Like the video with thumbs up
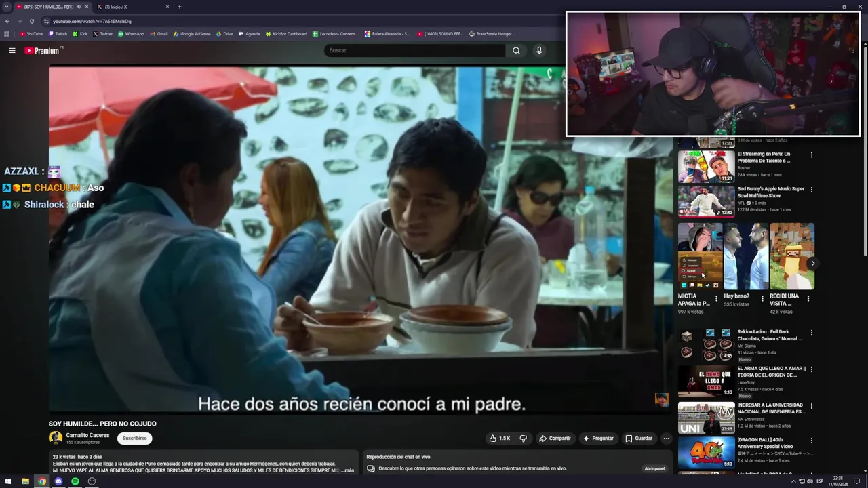Screen dimensions: 868x488 tap(500, 439)
